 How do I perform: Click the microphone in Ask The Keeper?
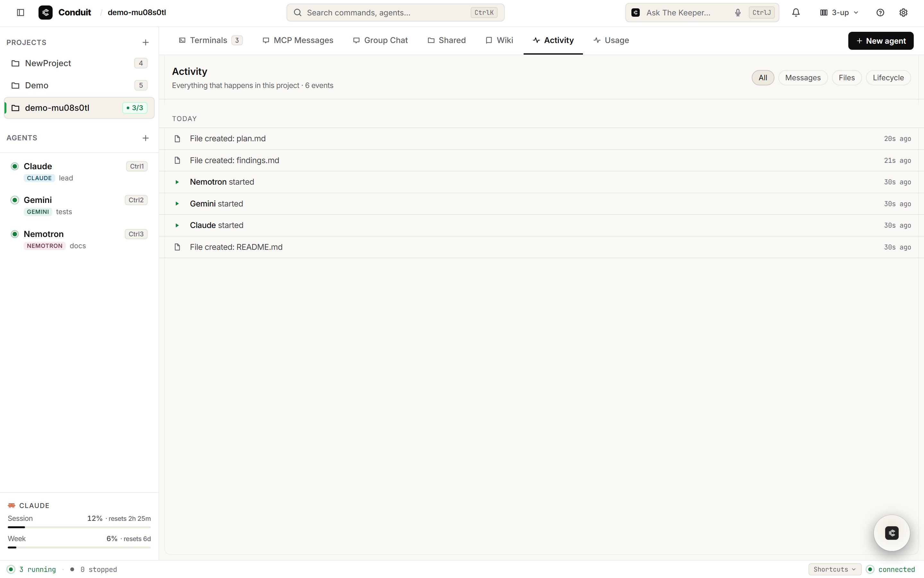[738, 13]
